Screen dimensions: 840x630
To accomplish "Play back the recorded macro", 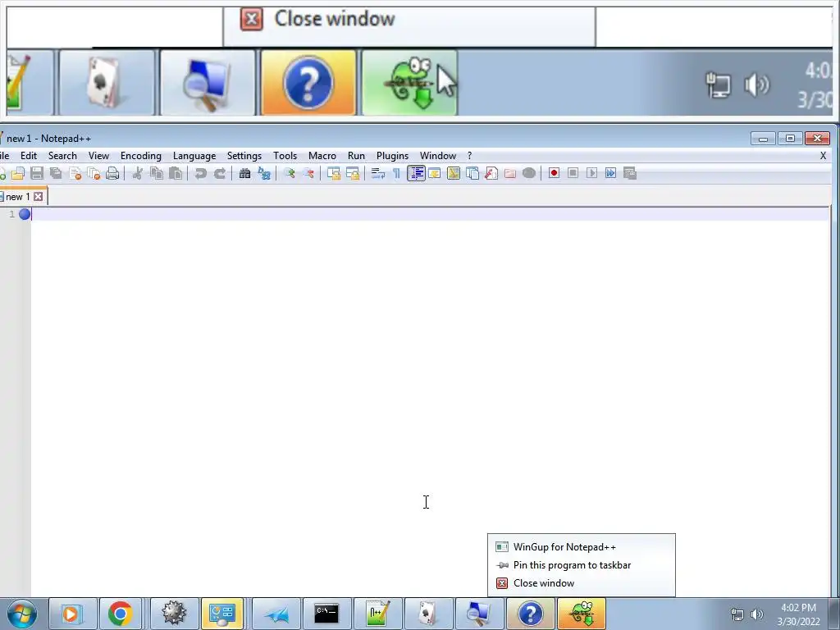I will click(591, 173).
